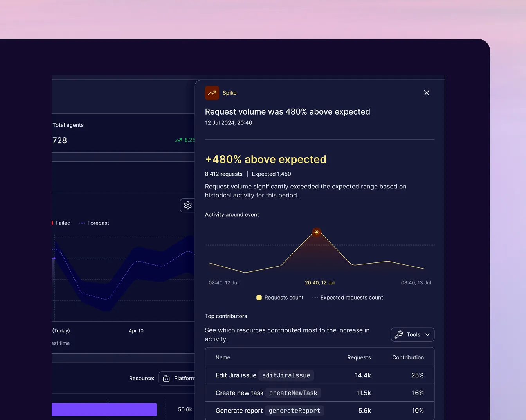Click the orange Spike trend icon
526x420 pixels.
(x=212, y=93)
